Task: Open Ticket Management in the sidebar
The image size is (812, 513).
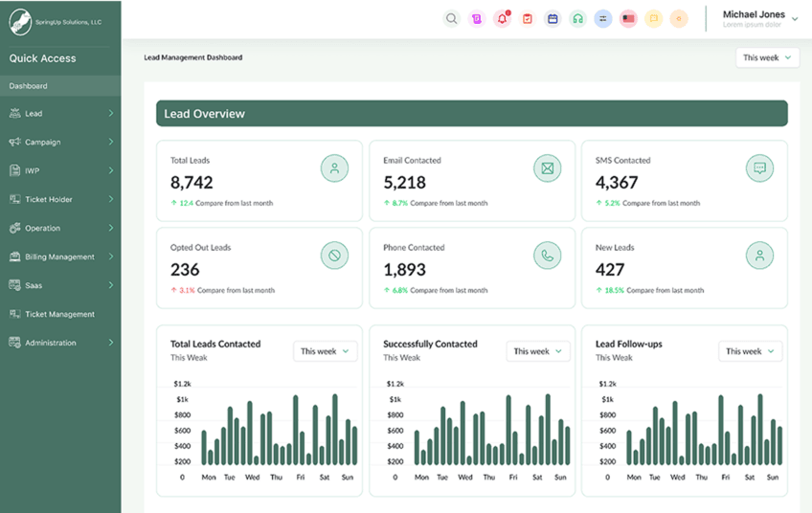Action: point(60,314)
